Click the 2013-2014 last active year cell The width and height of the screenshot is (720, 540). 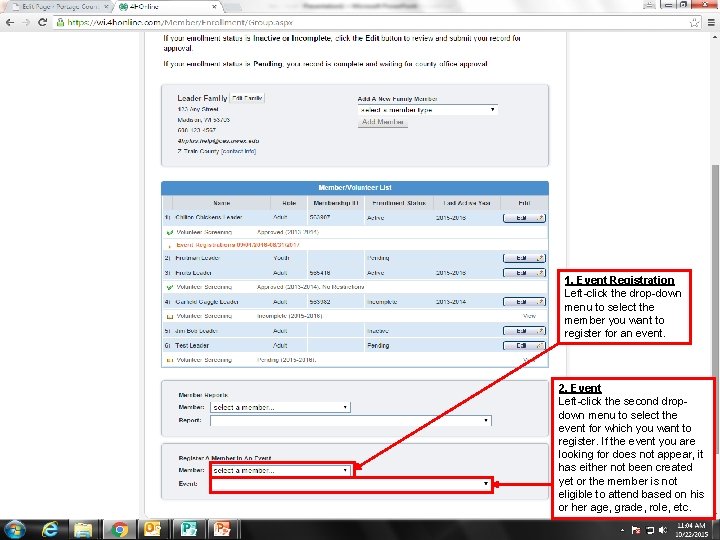point(451,302)
